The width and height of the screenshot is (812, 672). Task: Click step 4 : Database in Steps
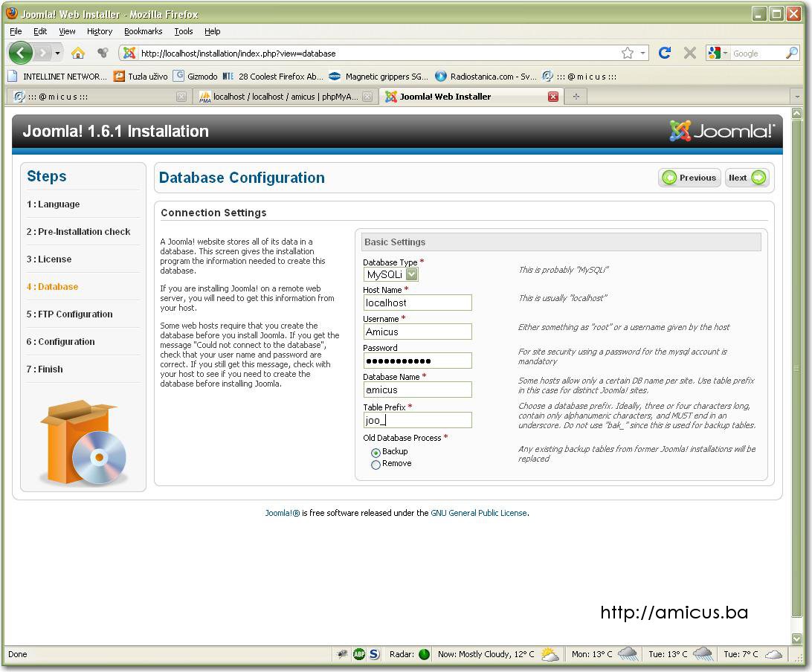[x=52, y=286]
